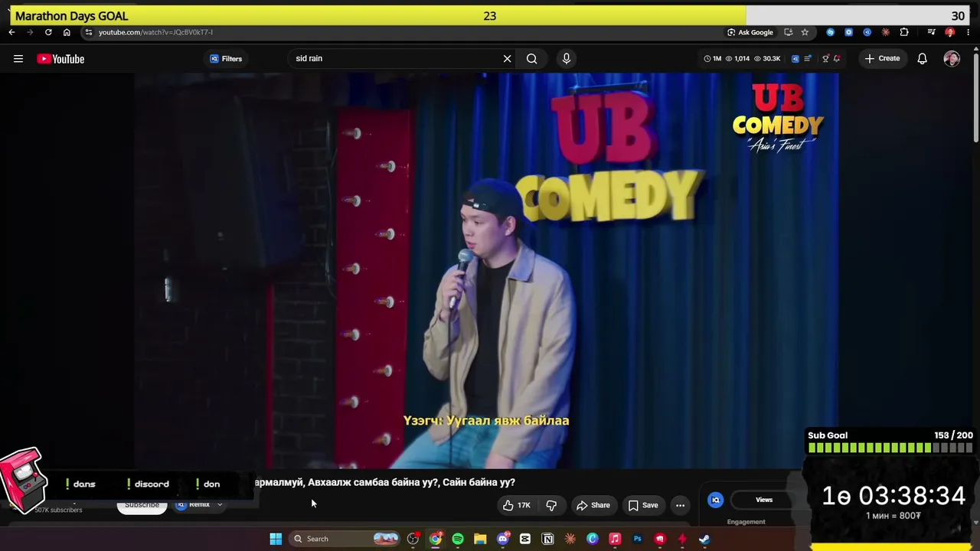Open File Explorer from the taskbar
Viewport: 980px width, 551px height.
coord(480,539)
